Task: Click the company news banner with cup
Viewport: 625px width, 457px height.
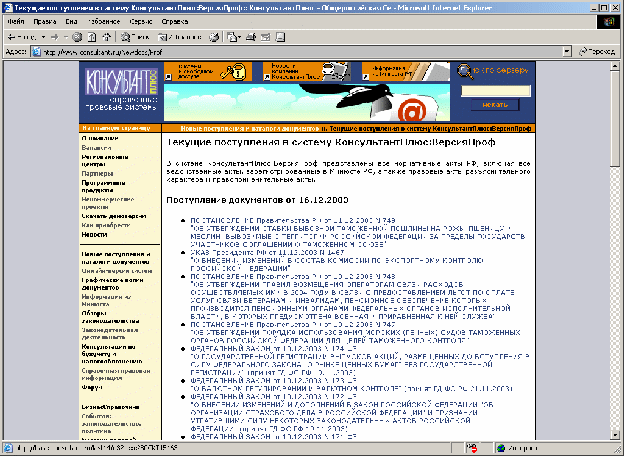Action: pos(307,72)
